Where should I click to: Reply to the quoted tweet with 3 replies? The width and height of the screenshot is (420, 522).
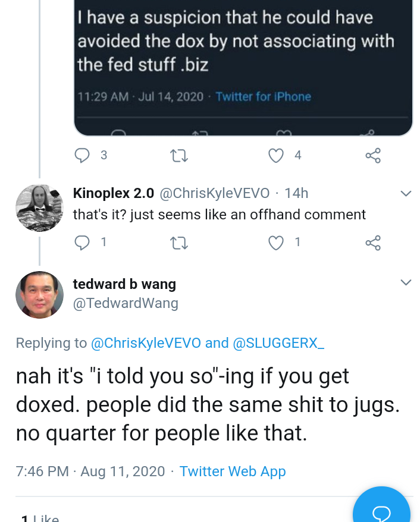pyautogui.click(x=82, y=155)
